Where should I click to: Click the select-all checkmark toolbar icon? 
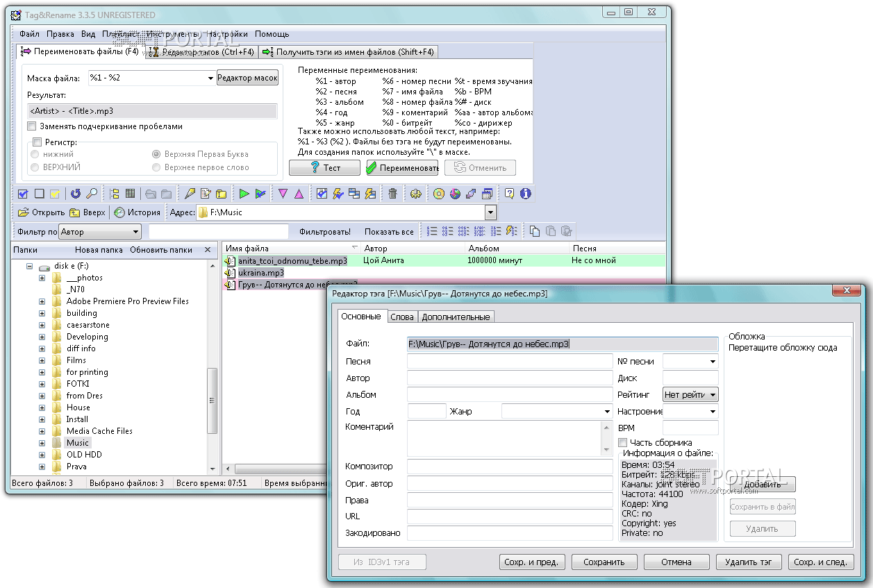pos(23,194)
